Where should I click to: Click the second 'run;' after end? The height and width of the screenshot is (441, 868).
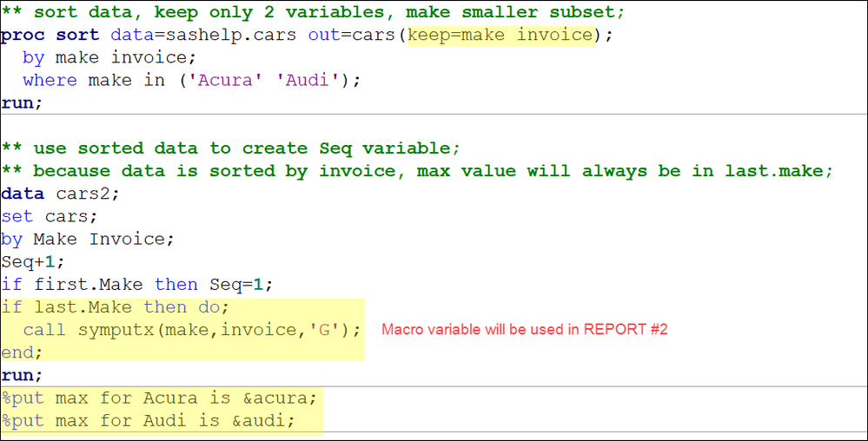coord(22,375)
